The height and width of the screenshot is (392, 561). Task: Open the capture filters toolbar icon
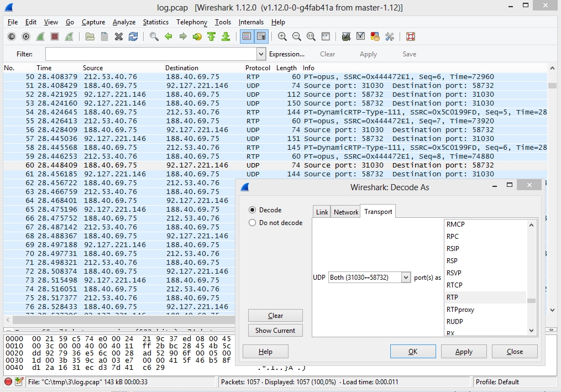tap(347, 36)
